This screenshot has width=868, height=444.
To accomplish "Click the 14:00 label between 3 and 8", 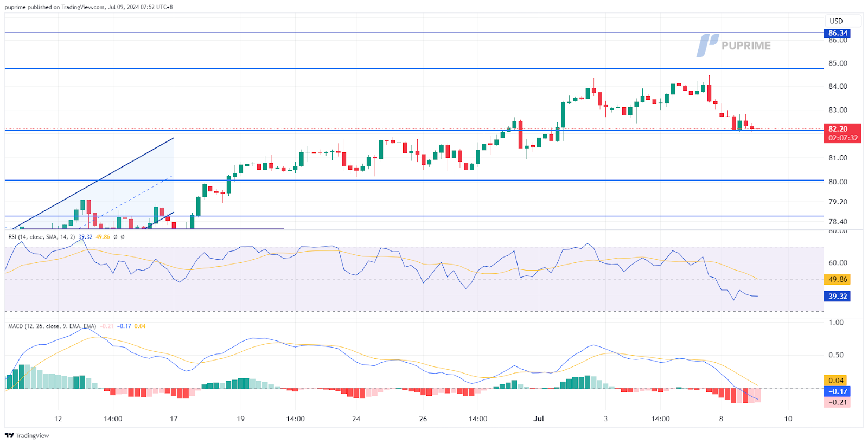I will pyautogui.click(x=661, y=419).
